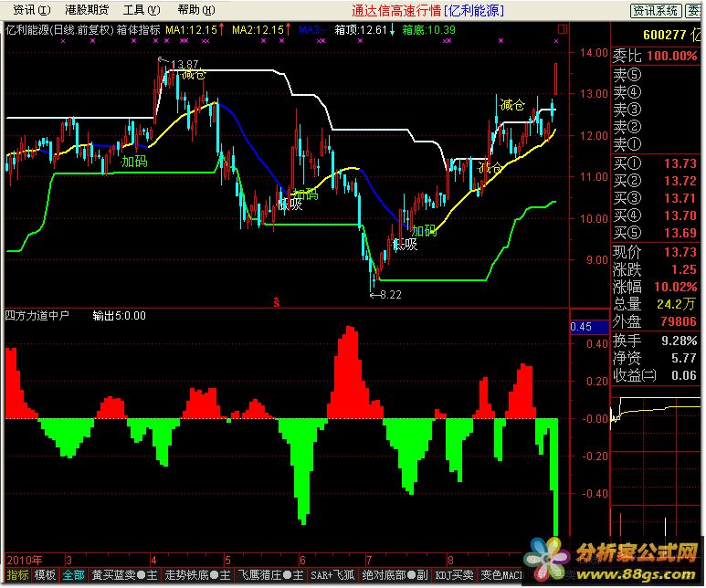This screenshot has height=588, width=706.
Task: Click the 买④ price 13.70
Action: coord(680,215)
